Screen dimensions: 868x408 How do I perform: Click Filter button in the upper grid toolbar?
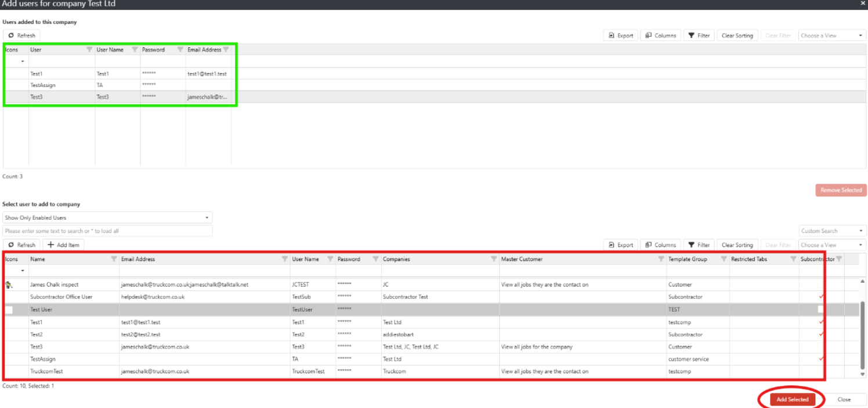[699, 35]
